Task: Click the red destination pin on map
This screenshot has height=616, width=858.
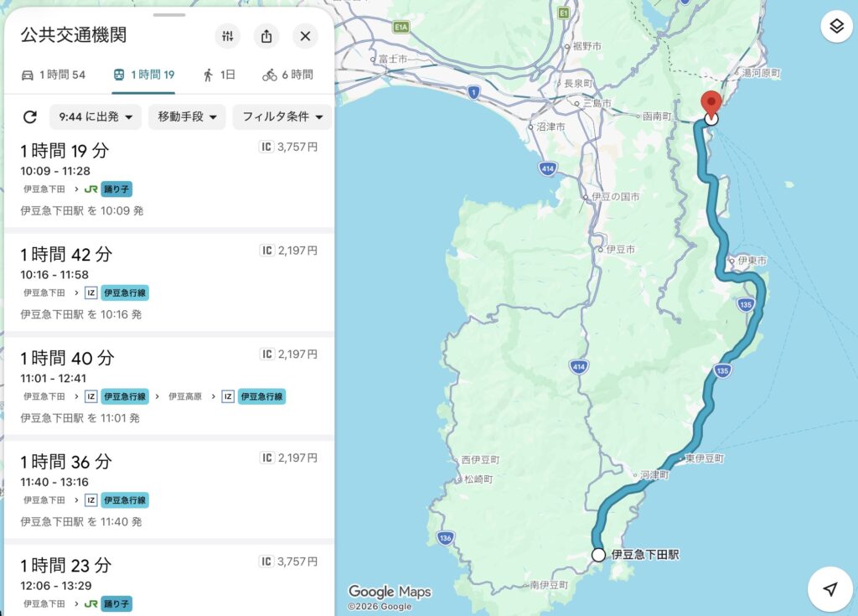Action: tap(711, 104)
